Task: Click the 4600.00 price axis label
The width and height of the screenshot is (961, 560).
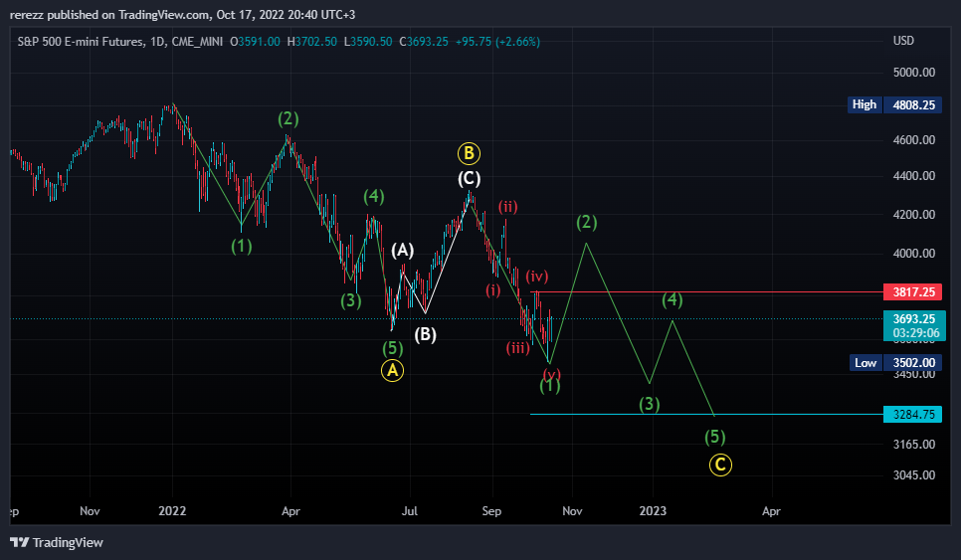Action: [x=914, y=139]
